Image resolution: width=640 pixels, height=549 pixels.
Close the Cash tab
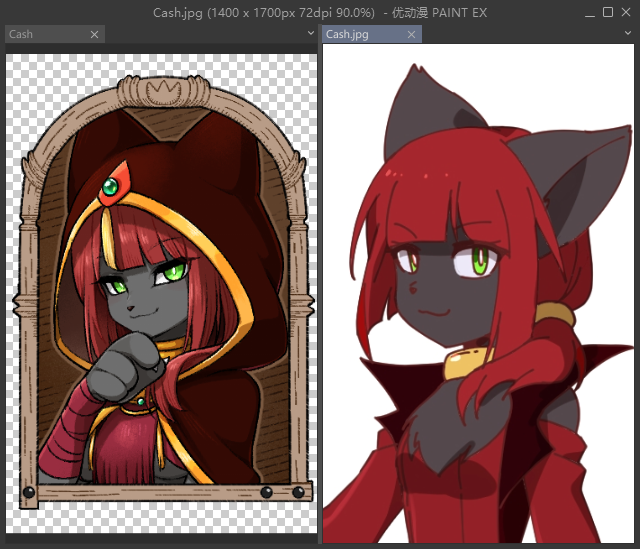[x=94, y=35]
